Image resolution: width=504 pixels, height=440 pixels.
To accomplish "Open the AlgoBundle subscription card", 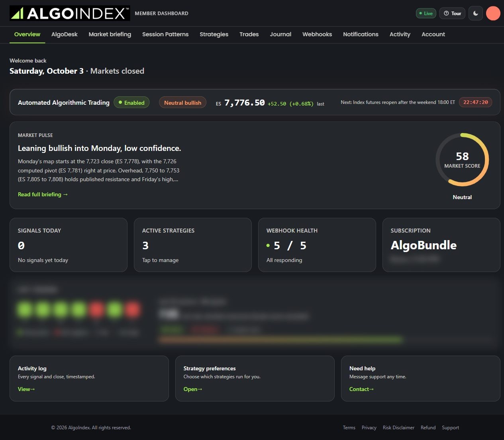I will tap(441, 245).
